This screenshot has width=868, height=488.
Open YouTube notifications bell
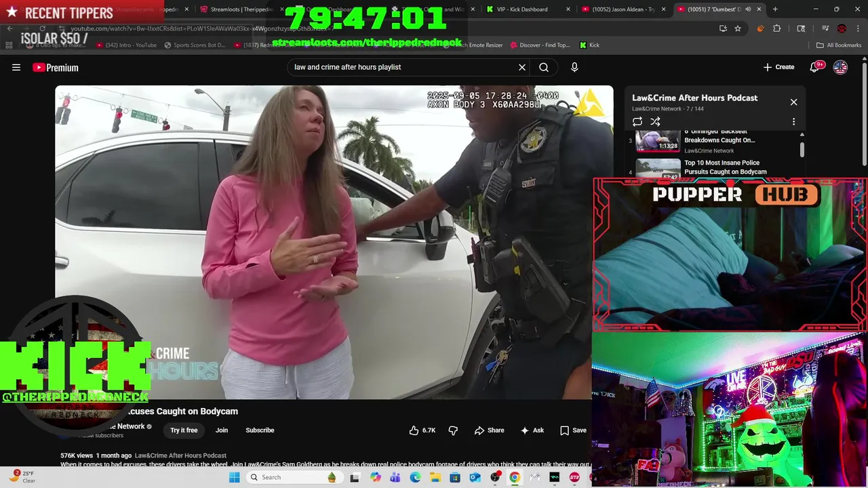(x=814, y=67)
